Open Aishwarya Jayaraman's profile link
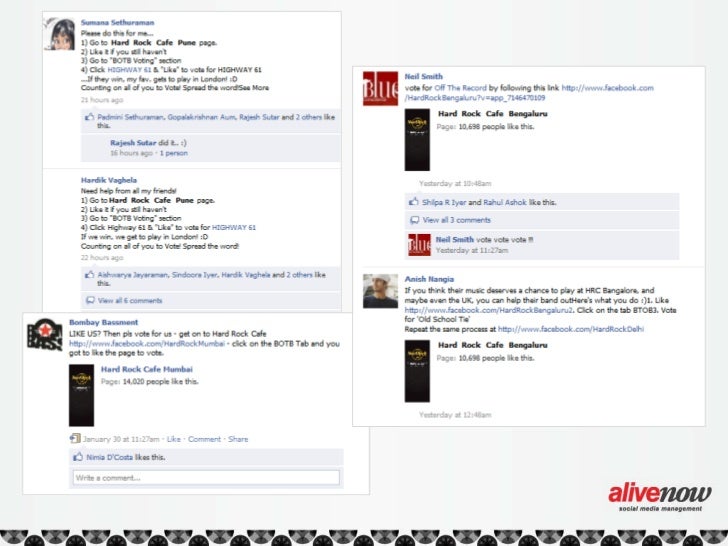This screenshot has width=728, height=546. point(133,275)
